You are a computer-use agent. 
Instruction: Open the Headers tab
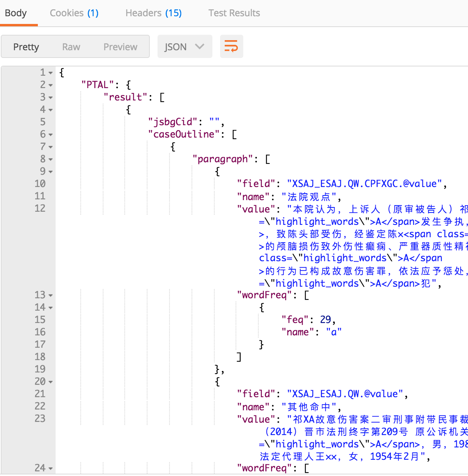(153, 13)
